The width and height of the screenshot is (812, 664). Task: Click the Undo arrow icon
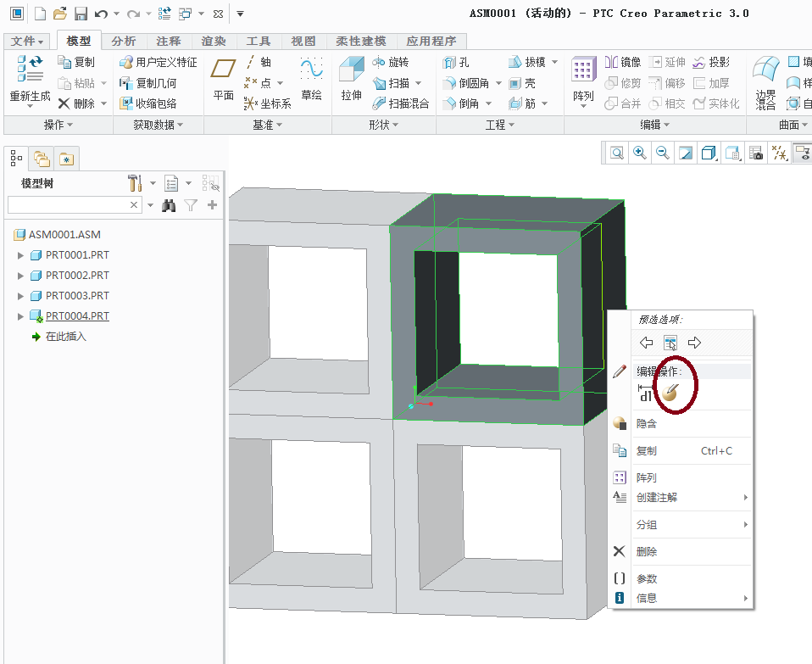[101, 14]
